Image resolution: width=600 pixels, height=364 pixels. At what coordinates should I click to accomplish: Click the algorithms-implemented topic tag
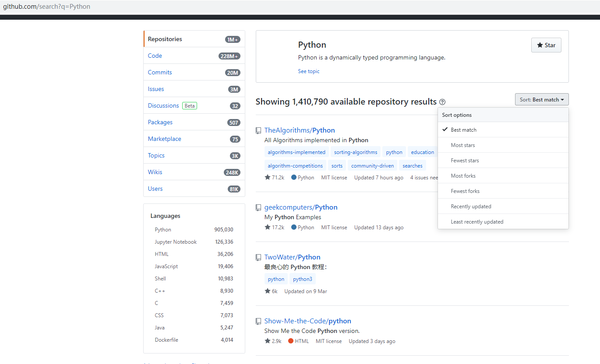coord(296,152)
